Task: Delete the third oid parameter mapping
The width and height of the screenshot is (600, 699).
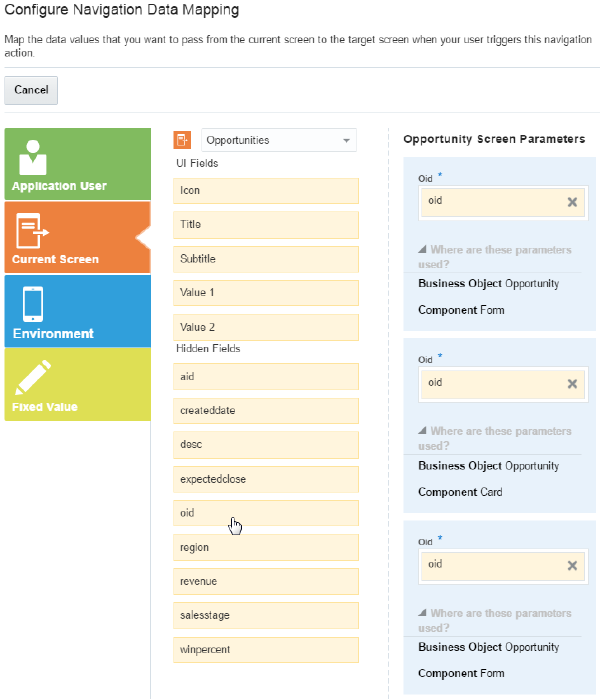Action: point(572,565)
